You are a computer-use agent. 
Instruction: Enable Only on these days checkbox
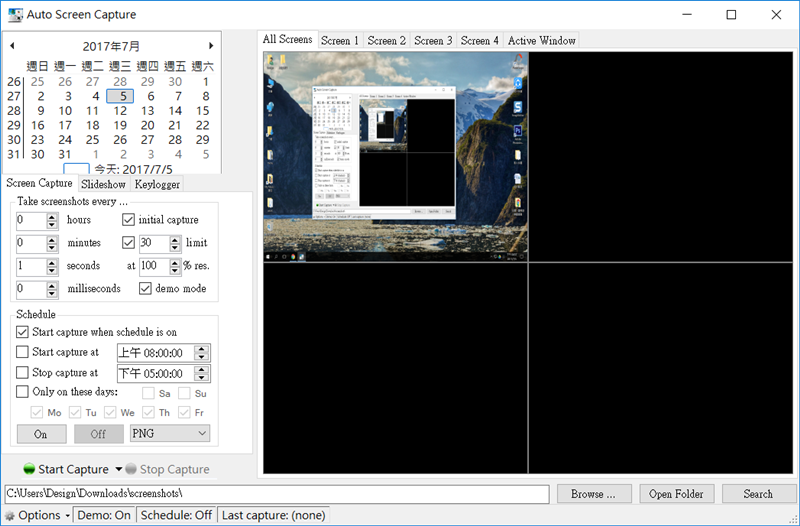pos(23,392)
